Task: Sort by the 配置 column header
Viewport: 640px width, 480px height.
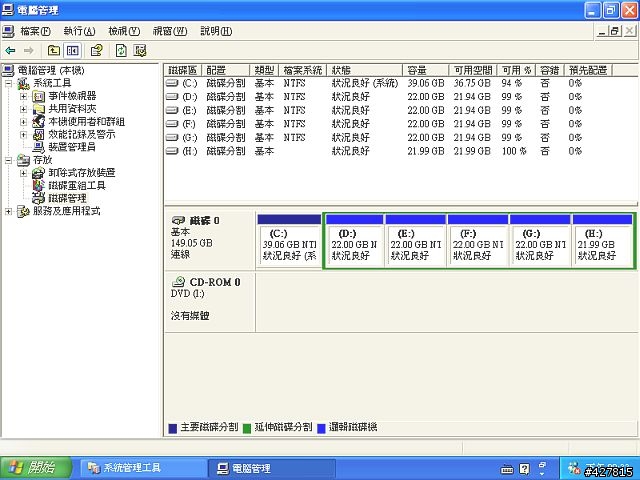Action: (226, 70)
